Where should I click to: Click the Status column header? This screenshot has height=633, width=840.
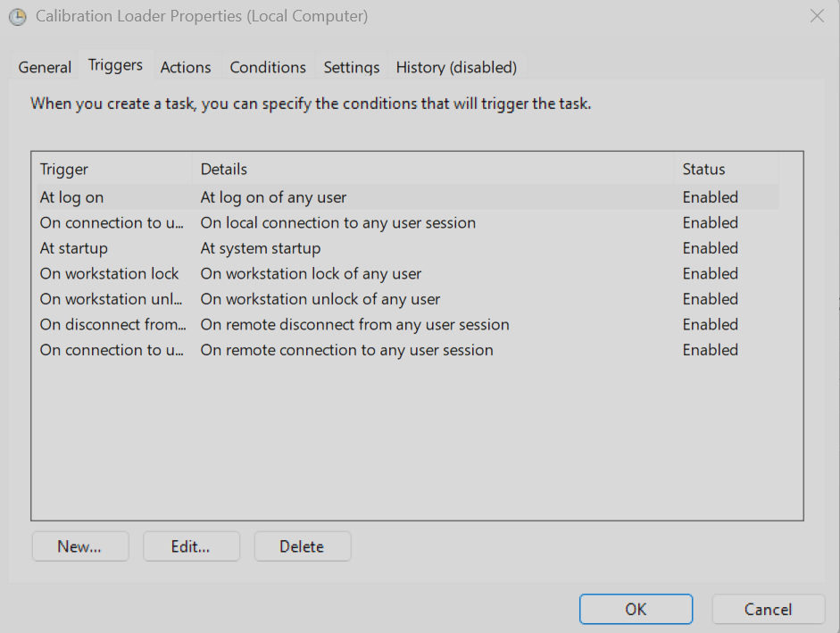pos(726,169)
